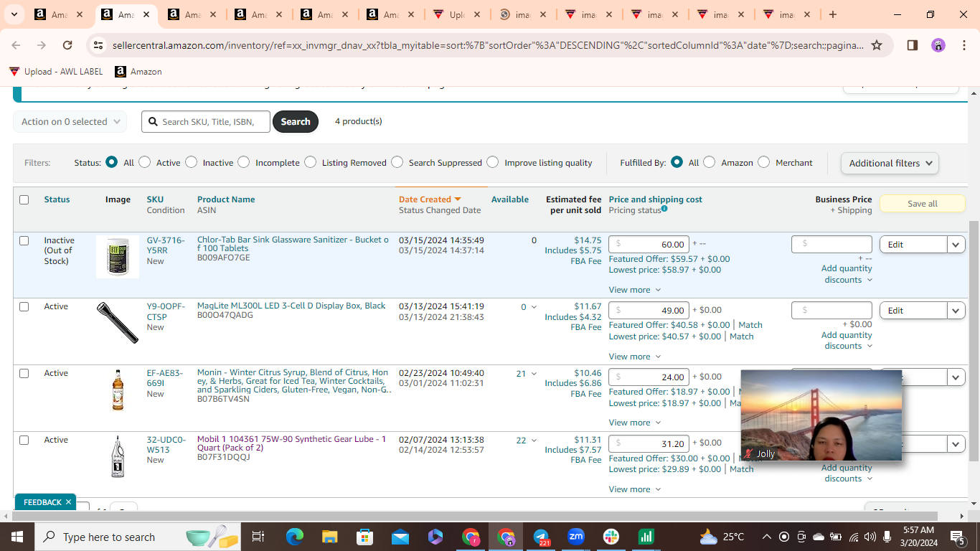The image size is (980, 551).
Task: Sort by Price and shipping cost header
Action: tap(656, 199)
